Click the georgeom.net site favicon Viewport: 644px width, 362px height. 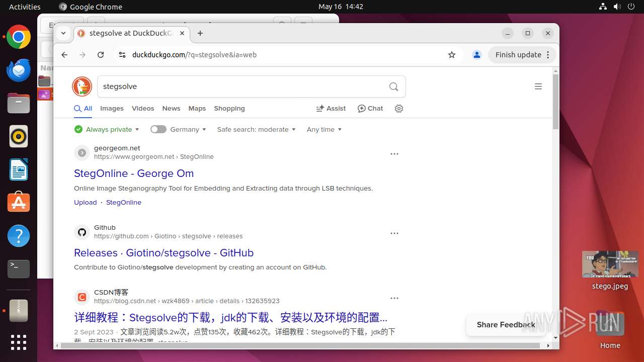(x=82, y=152)
